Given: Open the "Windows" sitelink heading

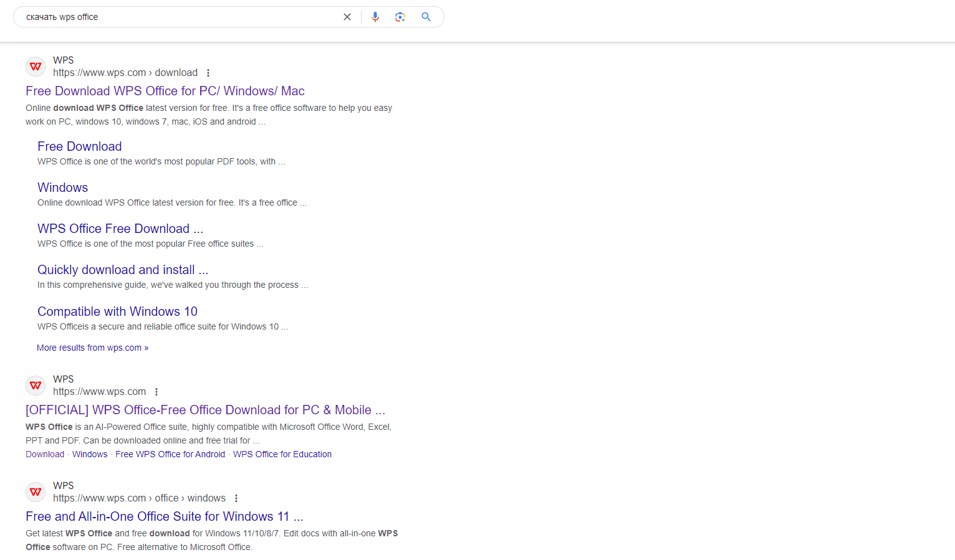Looking at the screenshot, I should [x=62, y=187].
